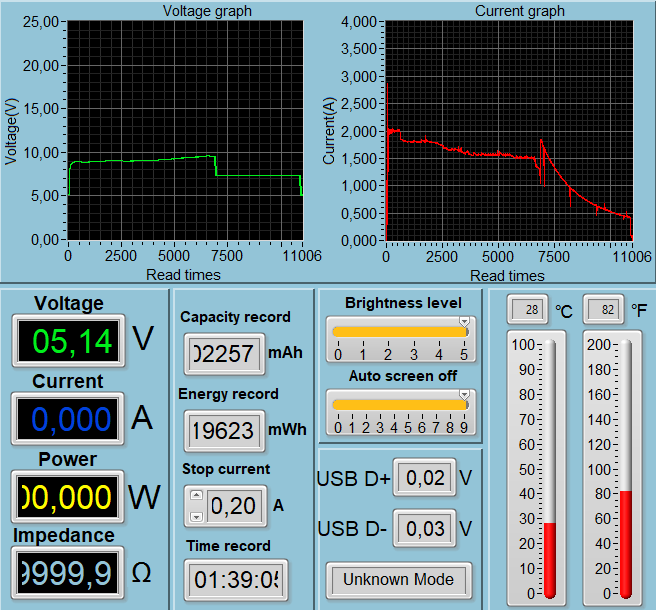Click inside the Current graph plot

point(509,131)
